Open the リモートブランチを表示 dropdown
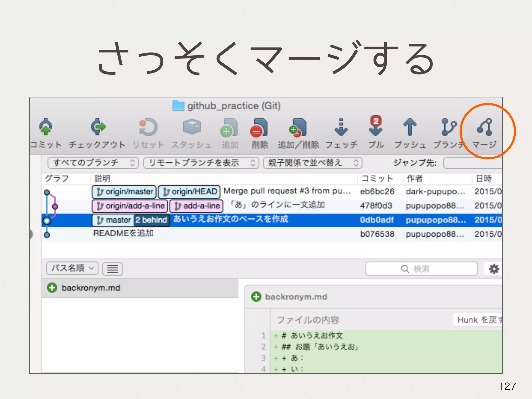 pos(201,163)
